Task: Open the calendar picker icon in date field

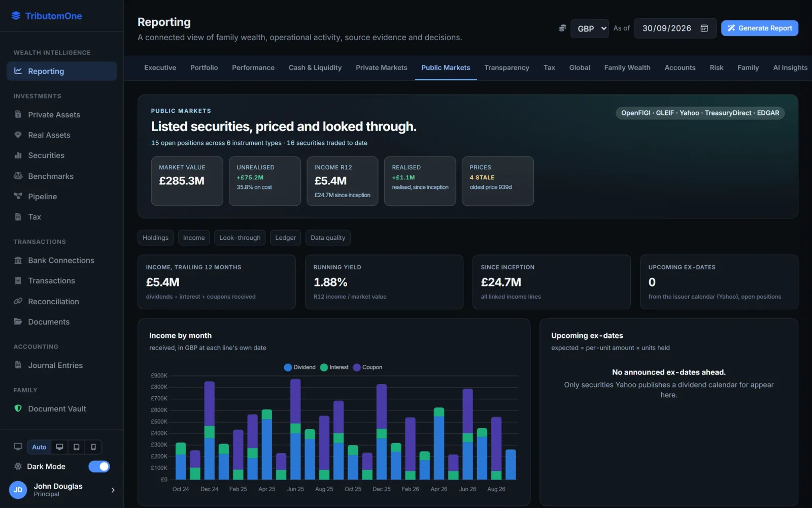Action: tap(704, 28)
